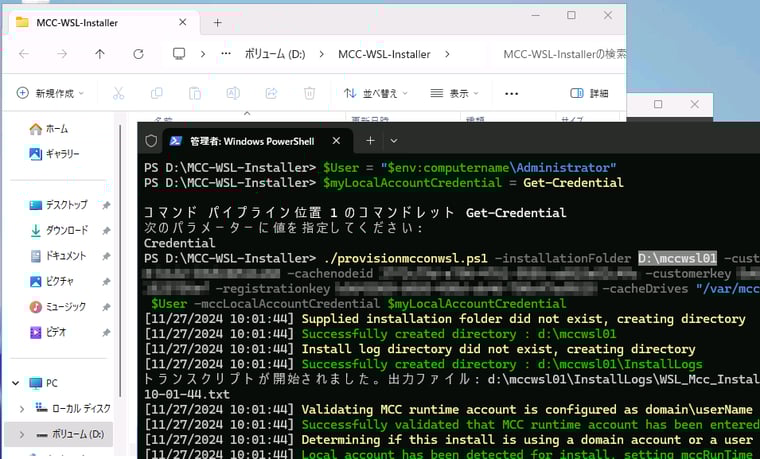Click the admin shield icon in terminal
Image resolution: width=760 pixels, height=459 pixels.
(x=151, y=141)
